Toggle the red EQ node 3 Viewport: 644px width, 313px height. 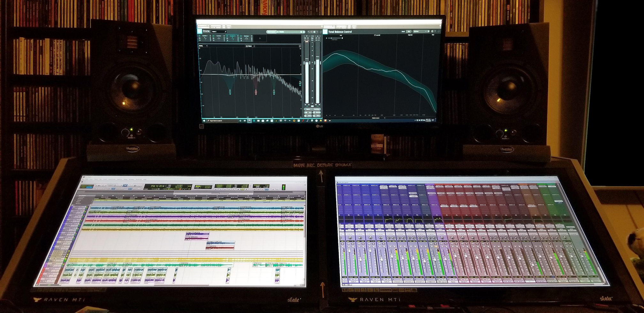256,92
